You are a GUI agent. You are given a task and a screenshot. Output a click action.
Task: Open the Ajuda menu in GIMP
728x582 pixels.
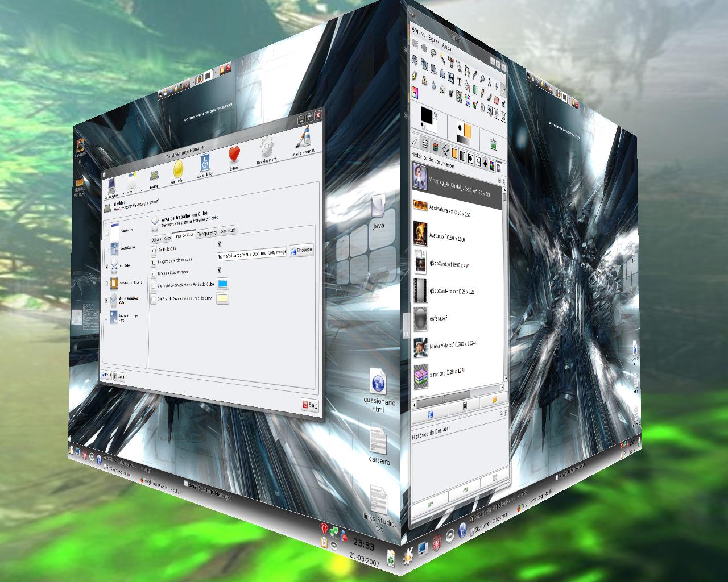446,47
